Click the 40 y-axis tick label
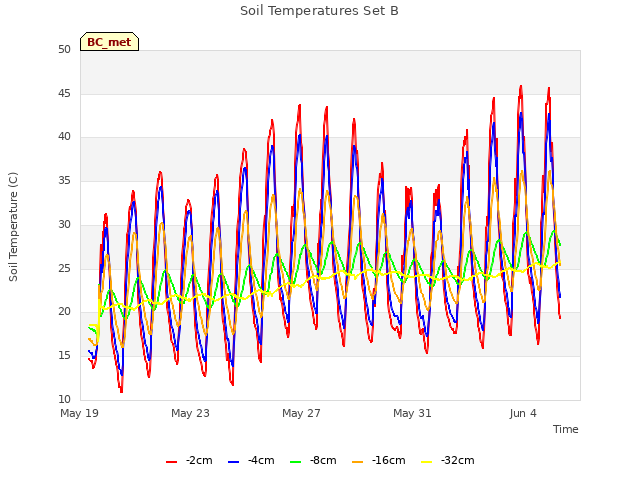 coord(64,137)
